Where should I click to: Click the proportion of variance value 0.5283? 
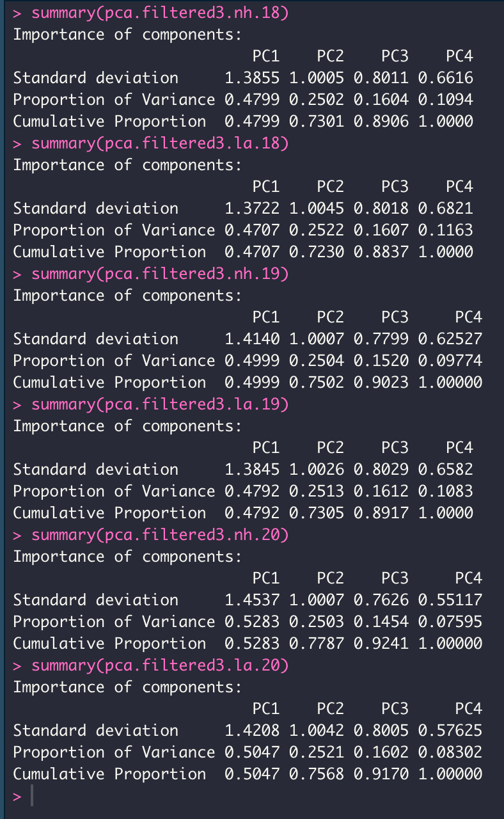point(252,622)
